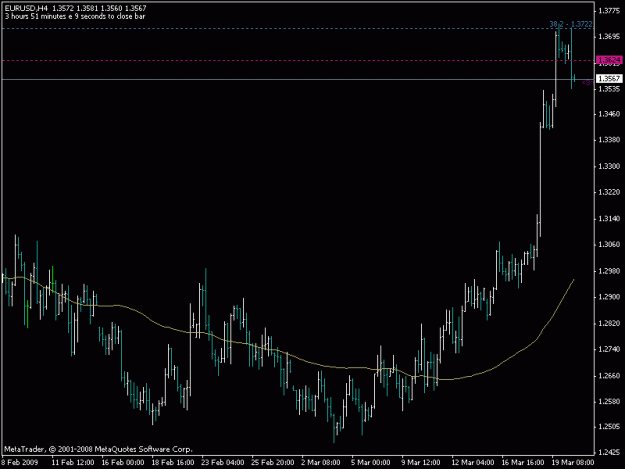Click the 1.3140 price axis label
625x469 pixels.
pyautogui.click(x=609, y=218)
